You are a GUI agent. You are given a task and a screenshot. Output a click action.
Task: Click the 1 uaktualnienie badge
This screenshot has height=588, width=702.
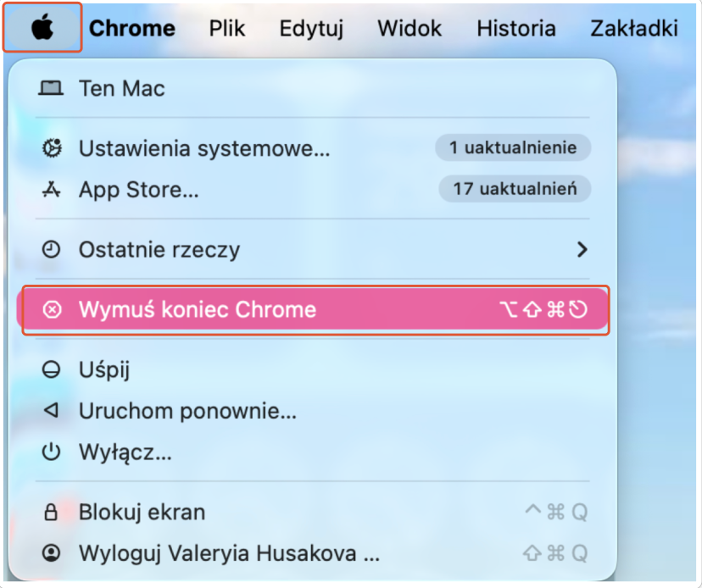(x=513, y=147)
